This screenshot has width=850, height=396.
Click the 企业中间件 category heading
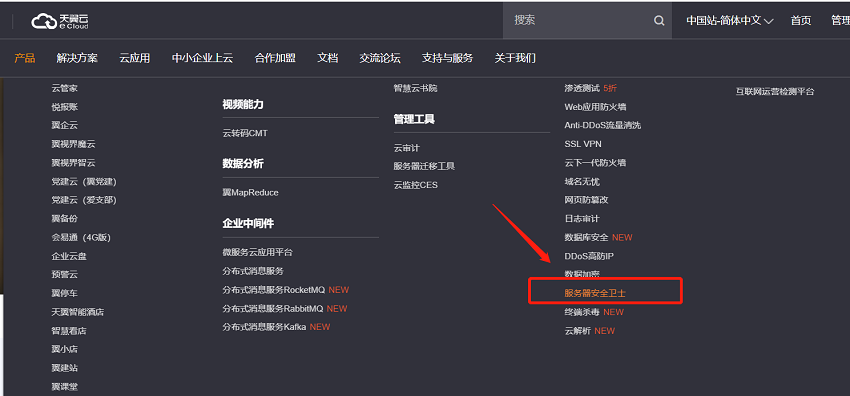pos(248,224)
